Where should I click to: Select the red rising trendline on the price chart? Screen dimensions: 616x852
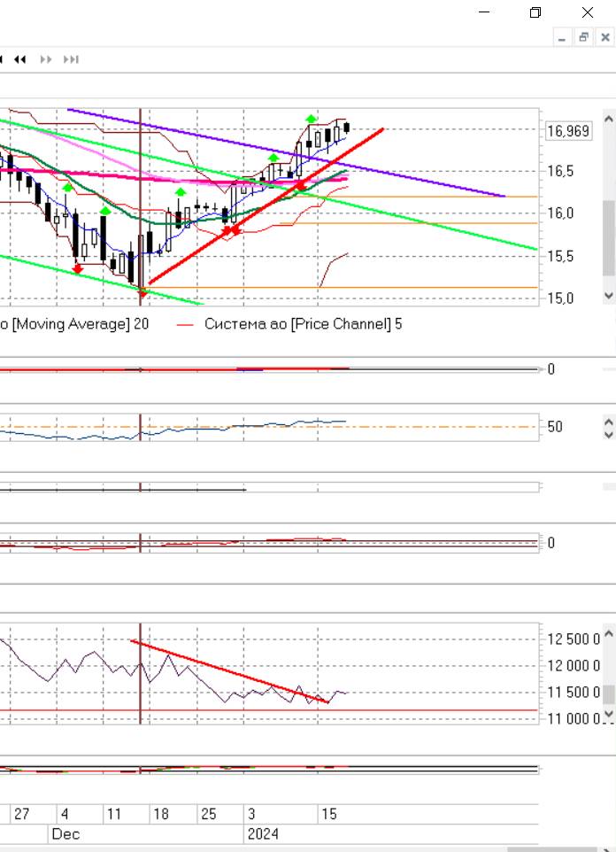point(266,205)
